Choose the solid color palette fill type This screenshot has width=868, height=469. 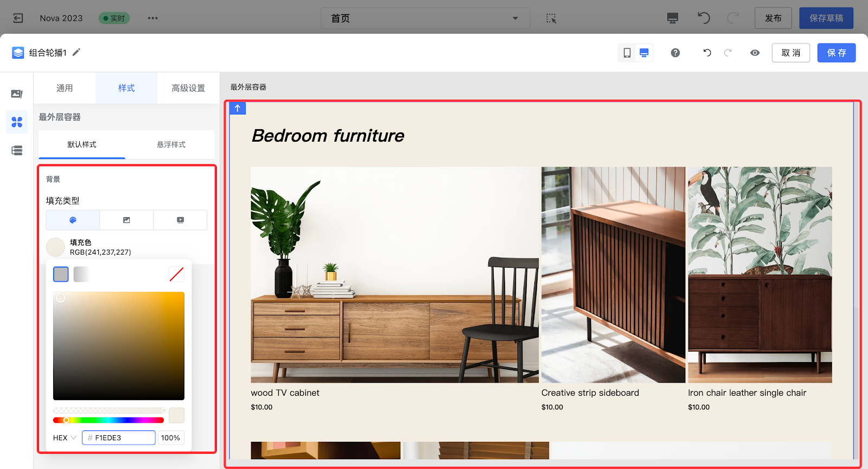[73, 220]
